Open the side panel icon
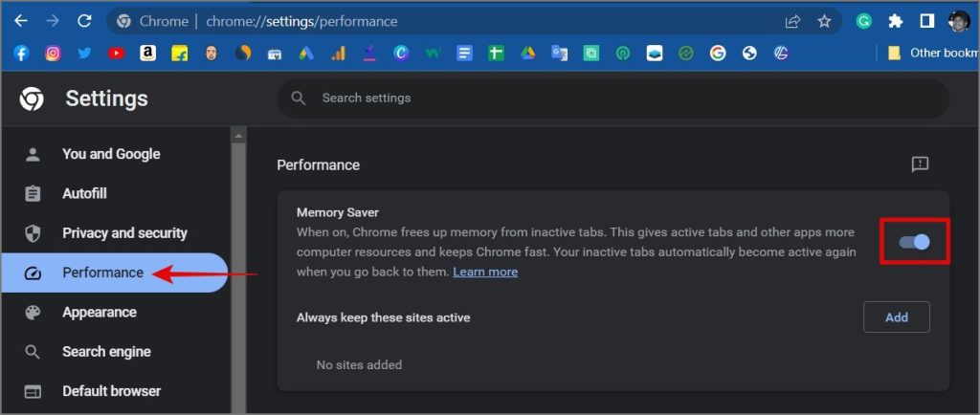980x415 pixels. 926,21
